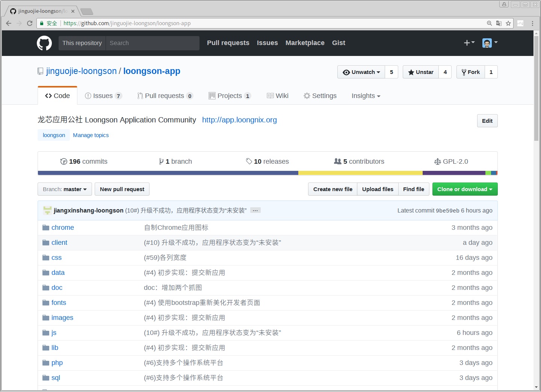Open Marketplace in the top navigation
Image resolution: width=541 pixels, height=392 pixels.
point(305,43)
